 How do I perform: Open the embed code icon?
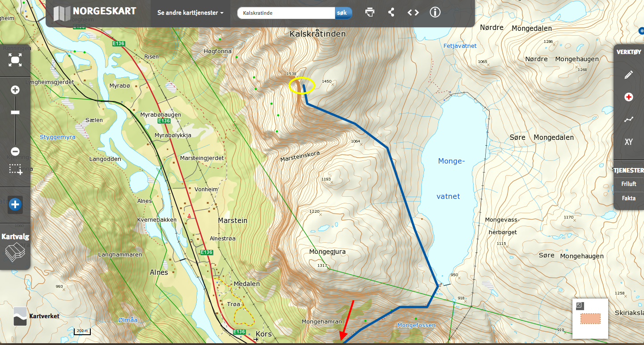click(x=413, y=13)
